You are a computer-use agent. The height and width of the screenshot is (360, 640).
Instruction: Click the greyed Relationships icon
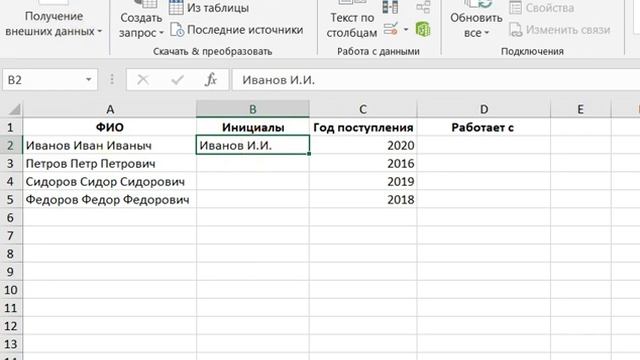point(423,7)
